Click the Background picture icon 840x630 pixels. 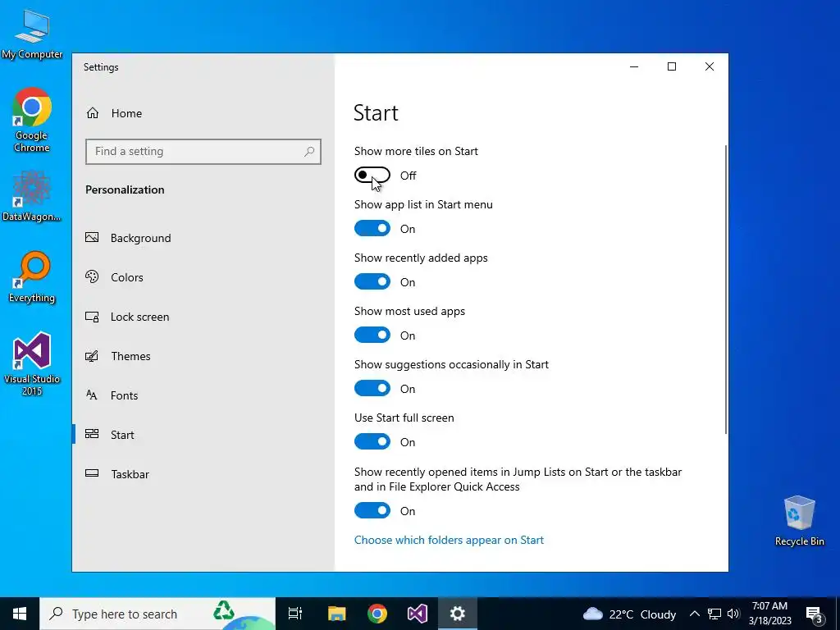[92, 237]
